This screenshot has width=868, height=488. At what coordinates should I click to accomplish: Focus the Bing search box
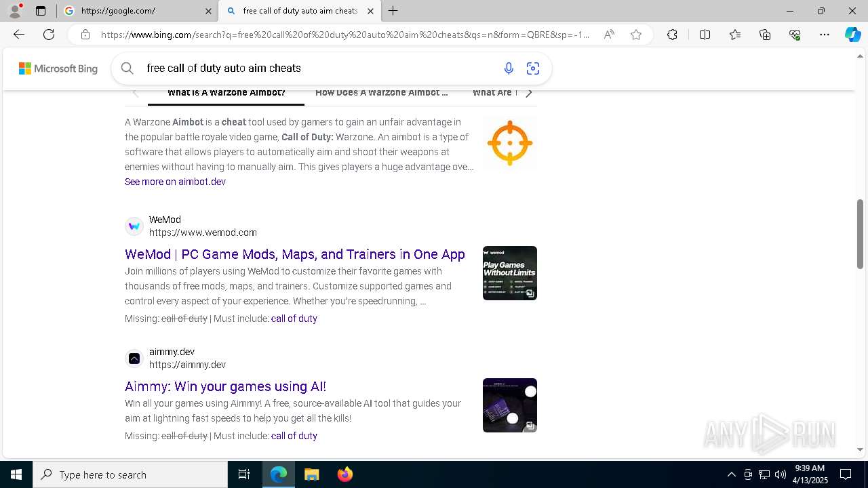point(319,68)
